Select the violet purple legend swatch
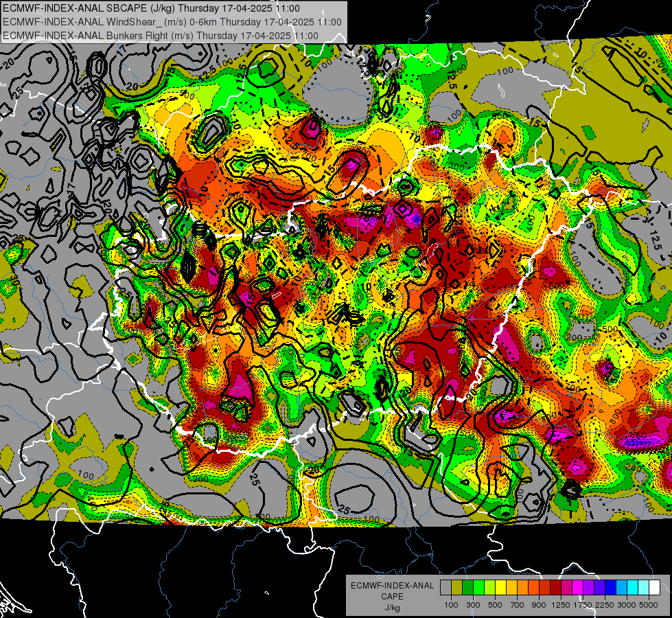672x618 pixels. coord(588,588)
